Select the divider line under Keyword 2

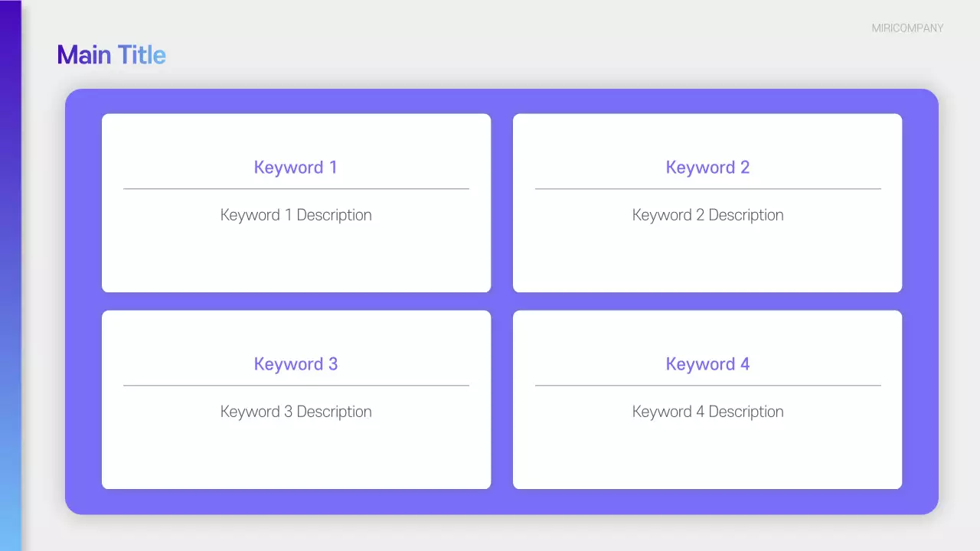[707, 189]
